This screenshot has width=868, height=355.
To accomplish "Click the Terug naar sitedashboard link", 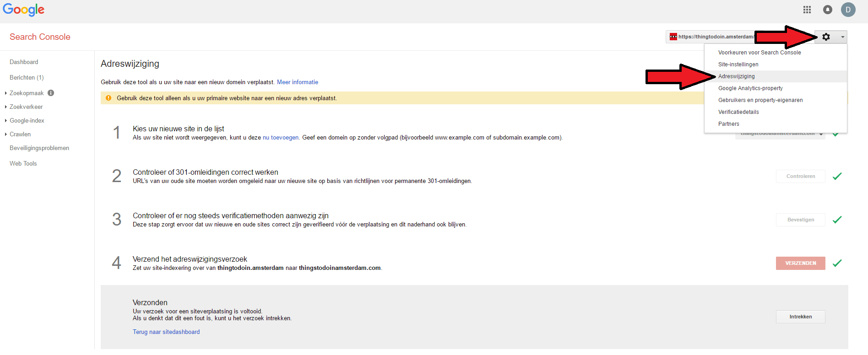I will coord(166,332).
